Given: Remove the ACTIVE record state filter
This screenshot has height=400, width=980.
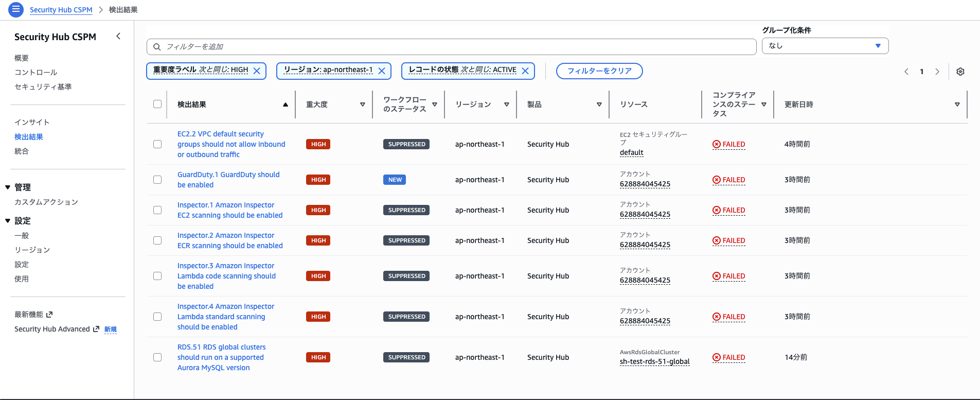Looking at the screenshot, I should click(x=525, y=71).
